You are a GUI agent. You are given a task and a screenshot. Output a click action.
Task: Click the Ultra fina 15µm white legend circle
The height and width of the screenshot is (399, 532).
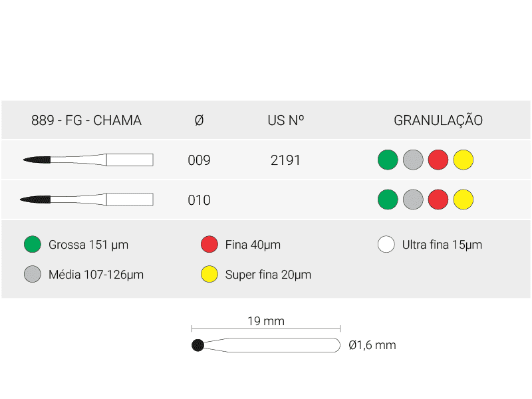pos(386,244)
